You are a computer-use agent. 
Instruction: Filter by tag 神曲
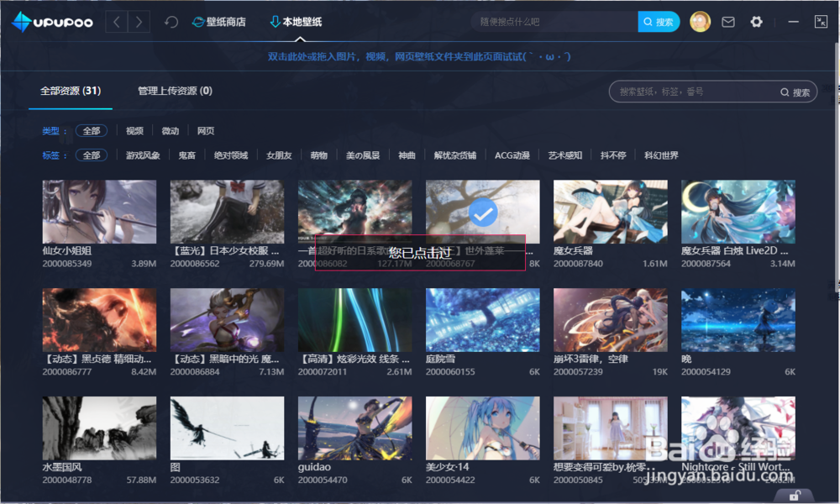pos(407,155)
